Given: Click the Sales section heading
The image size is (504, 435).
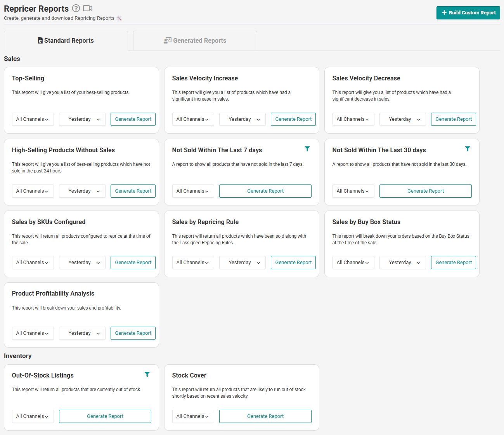Looking at the screenshot, I should [12, 59].
